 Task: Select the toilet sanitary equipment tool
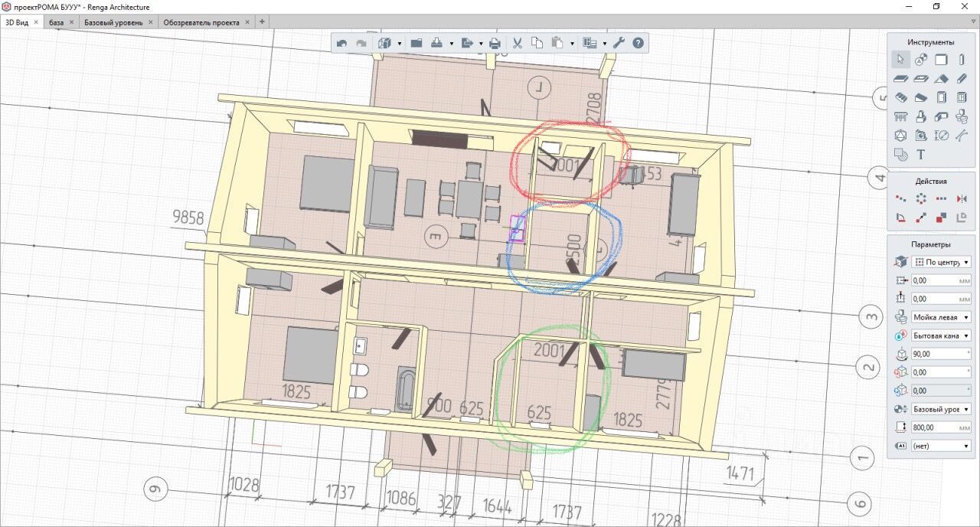962,116
